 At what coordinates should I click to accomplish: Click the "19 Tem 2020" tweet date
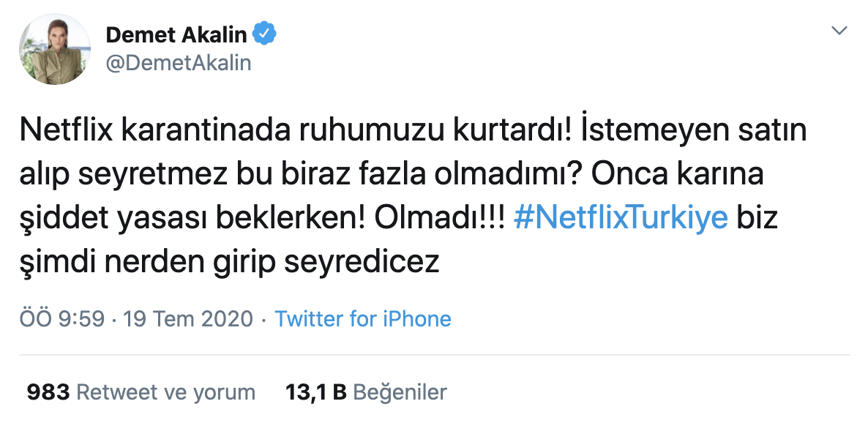coord(188,319)
